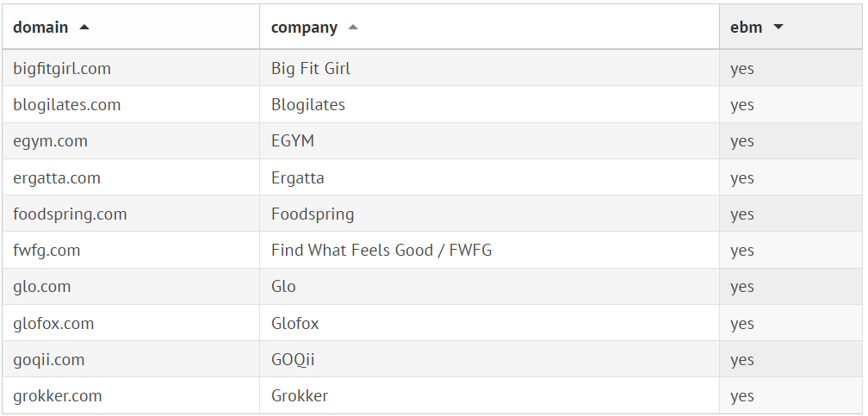
Task: Sort table by ebm column header
Action: coord(746,28)
